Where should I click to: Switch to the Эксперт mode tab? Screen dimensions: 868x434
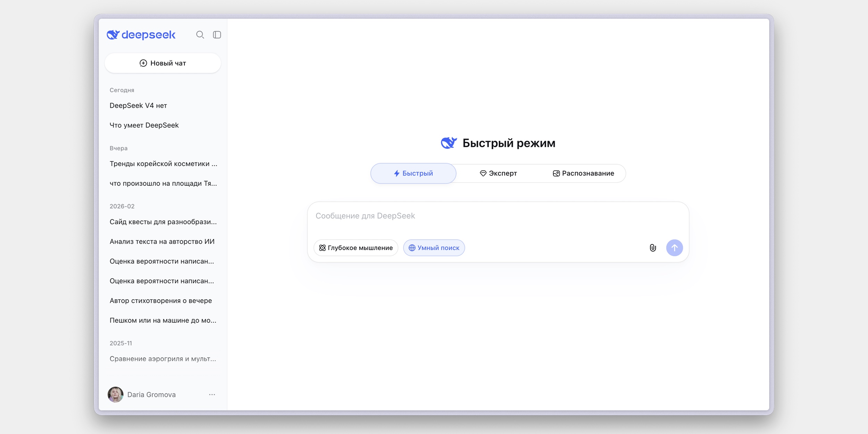498,173
